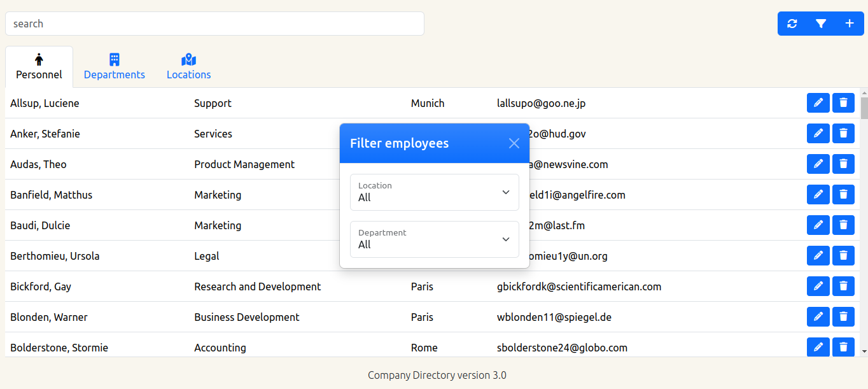This screenshot has height=389, width=868.
Task: Edit Gay Bickford's entry
Action: (818, 286)
